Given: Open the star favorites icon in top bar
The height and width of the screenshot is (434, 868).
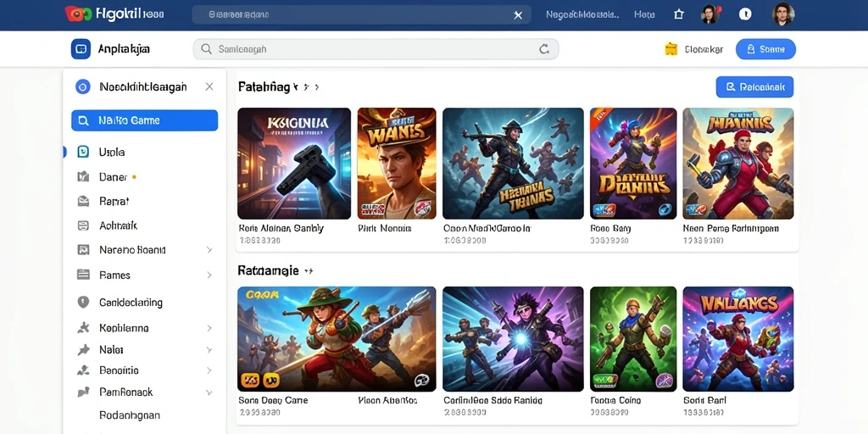Looking at the screenshot, I should (x=679, y=14).
